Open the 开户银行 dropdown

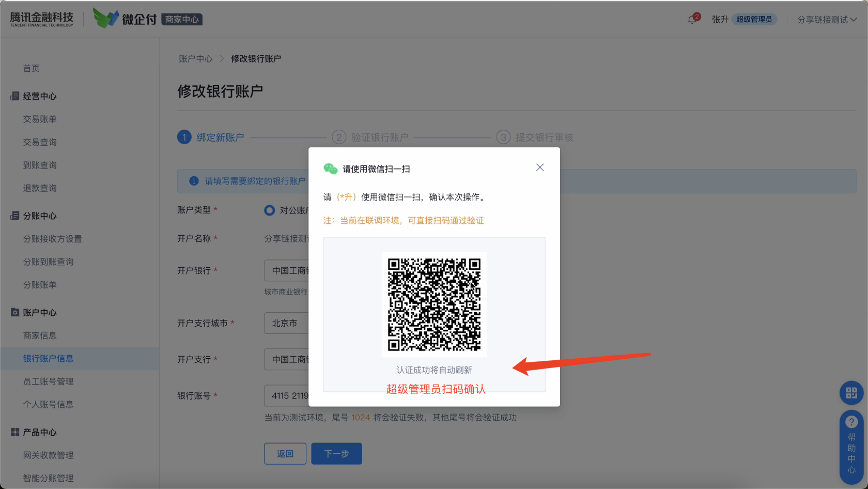[287, 270]
